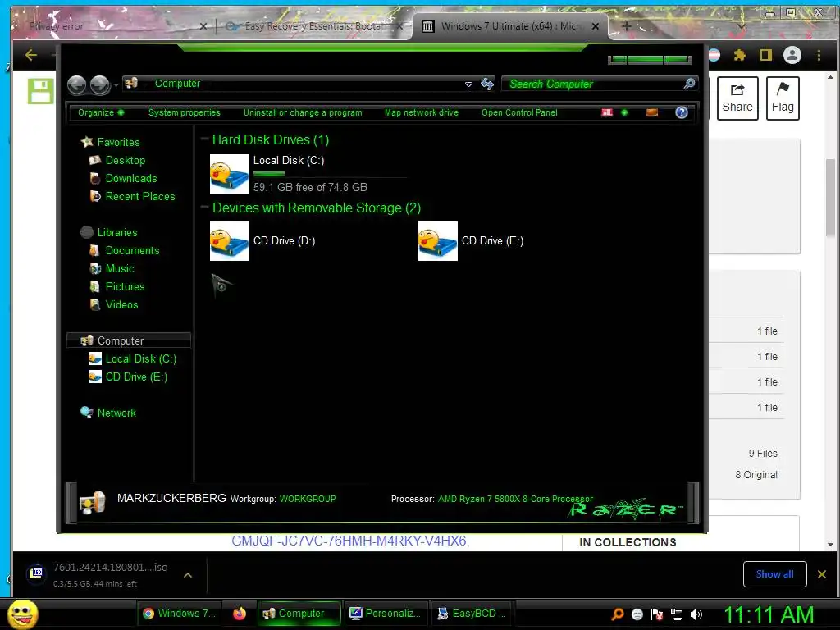Image resolution: width=840 pixels, height=630 pixels.
Task: Click the Action Center flag tray icon
Action: point(657,614)
